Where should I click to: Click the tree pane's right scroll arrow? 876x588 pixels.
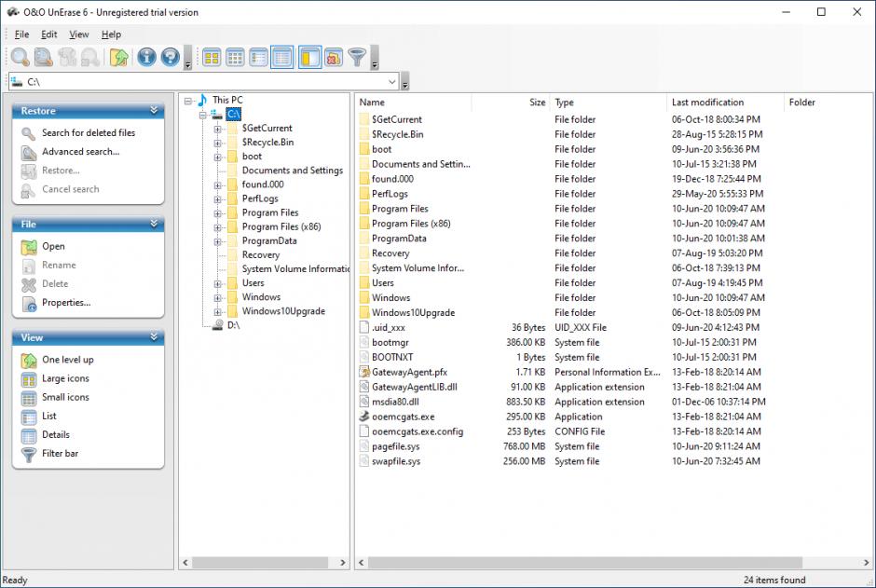[343, 563]
